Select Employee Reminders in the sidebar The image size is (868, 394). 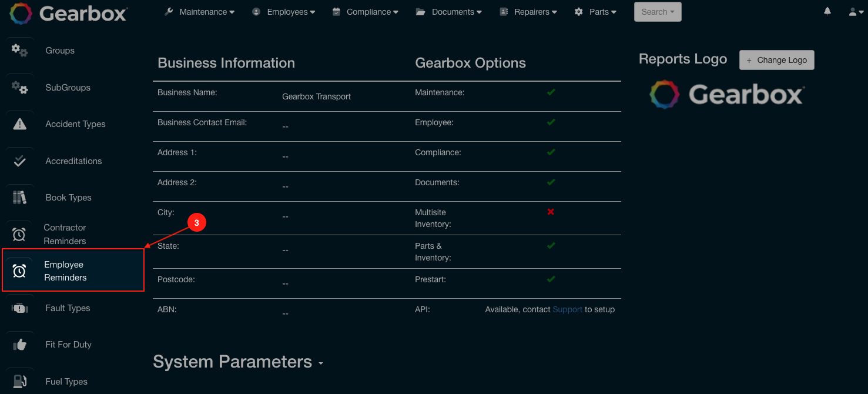point(64,271)
